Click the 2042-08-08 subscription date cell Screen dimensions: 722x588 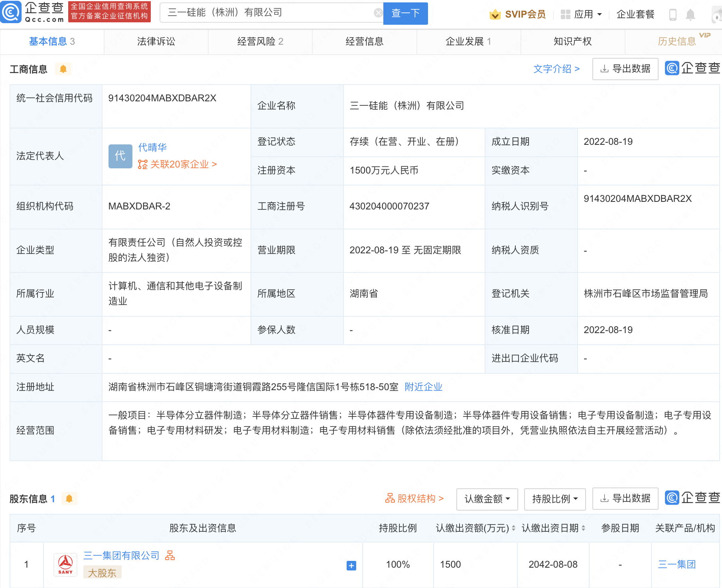(x=553, y=564)
